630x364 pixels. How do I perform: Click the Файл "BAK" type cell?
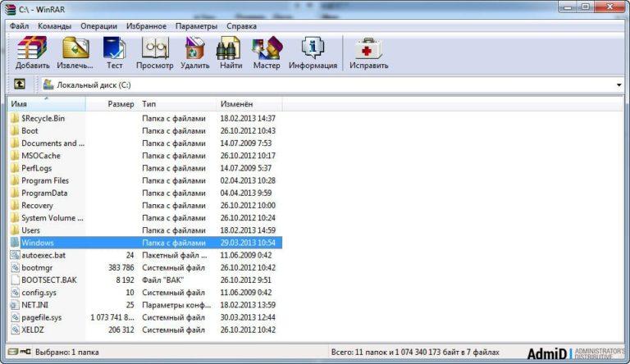point(162,280)
